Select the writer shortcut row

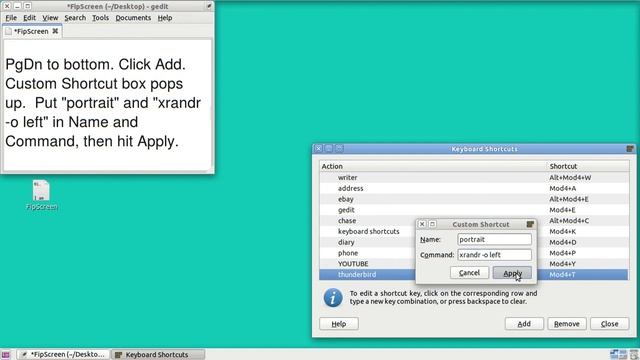pos(473,178)
